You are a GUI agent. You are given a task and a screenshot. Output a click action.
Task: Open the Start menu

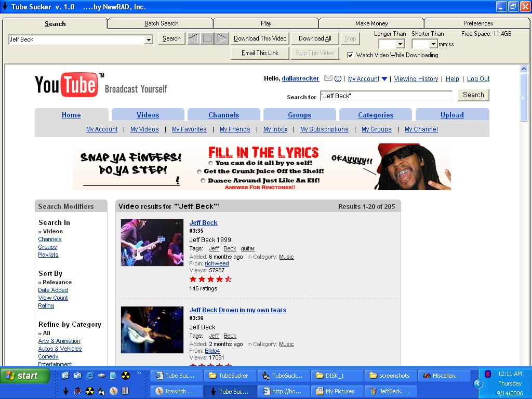(x=25, y=376)
